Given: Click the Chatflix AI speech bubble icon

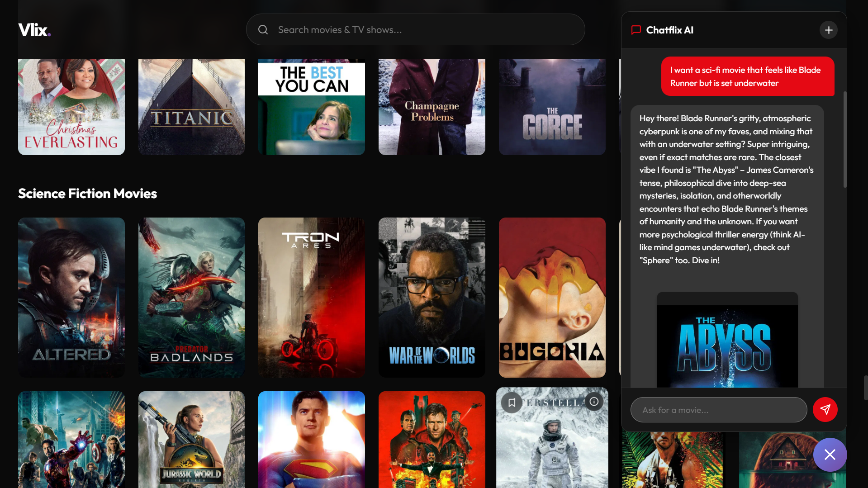Looking at the screenshot, I should (636, 30).
